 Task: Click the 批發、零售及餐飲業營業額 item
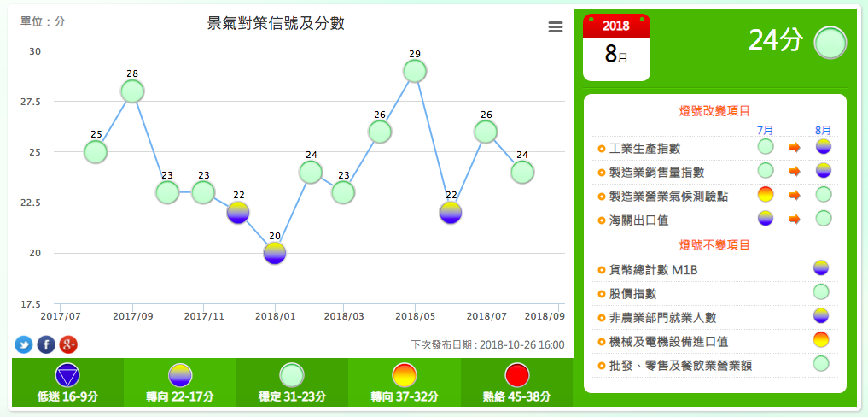point(680,366)
